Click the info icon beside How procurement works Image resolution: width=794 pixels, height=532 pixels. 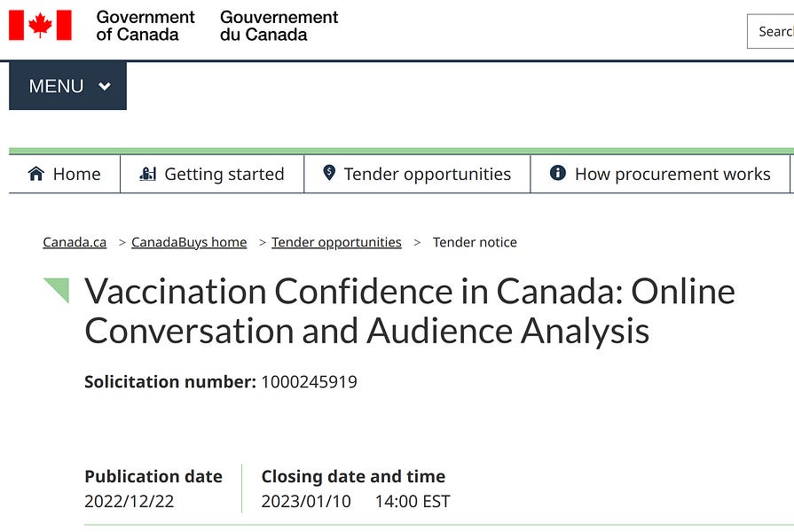[x=557, y=173]
